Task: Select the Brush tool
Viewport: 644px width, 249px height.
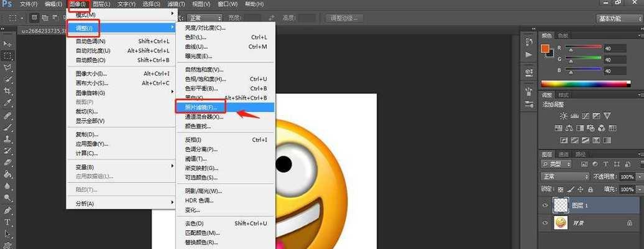Action: 7,127
